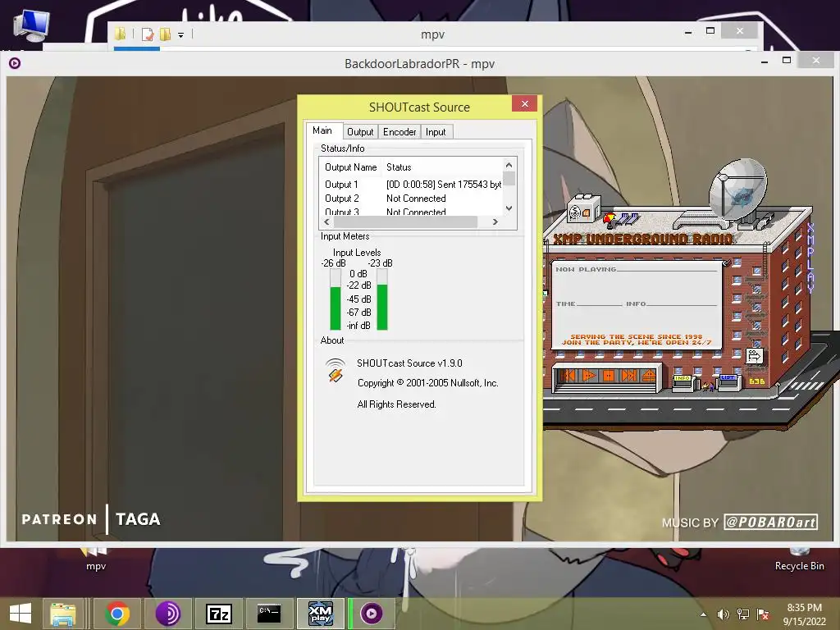Screen dimensions: 840x630
Task: Click the SHOUTcast logo icon in About
Action: pos(336,370)
